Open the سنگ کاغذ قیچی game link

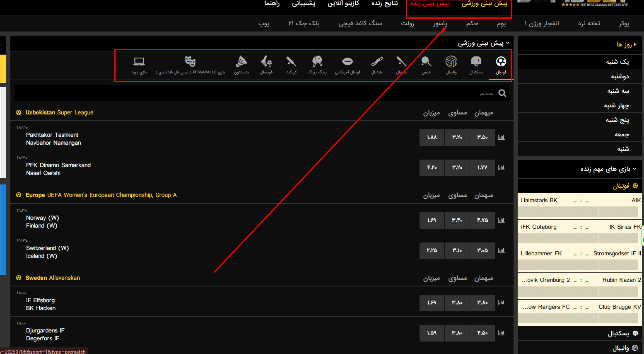360,24
